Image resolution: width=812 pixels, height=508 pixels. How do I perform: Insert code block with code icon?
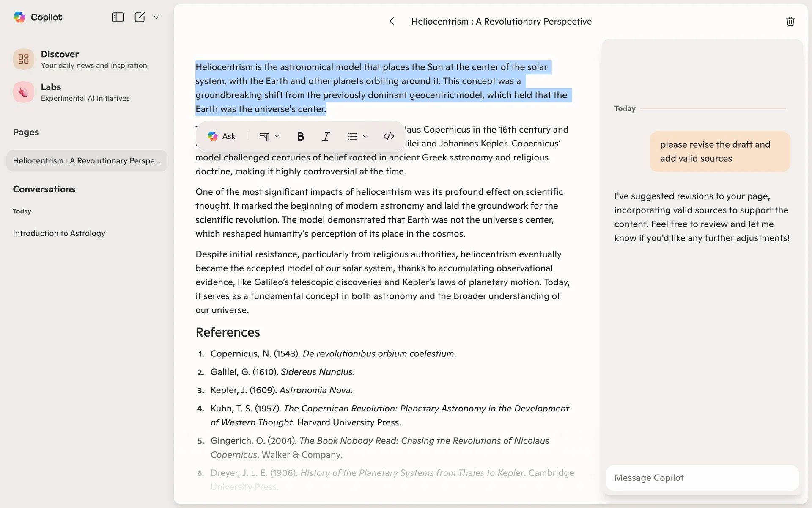point(389,136)
